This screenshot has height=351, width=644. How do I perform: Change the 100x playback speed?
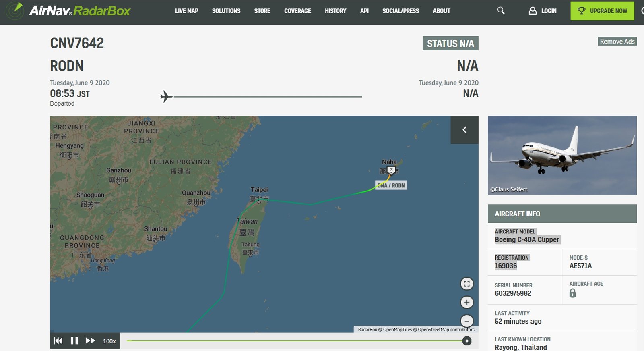click(x=109, y=341)
